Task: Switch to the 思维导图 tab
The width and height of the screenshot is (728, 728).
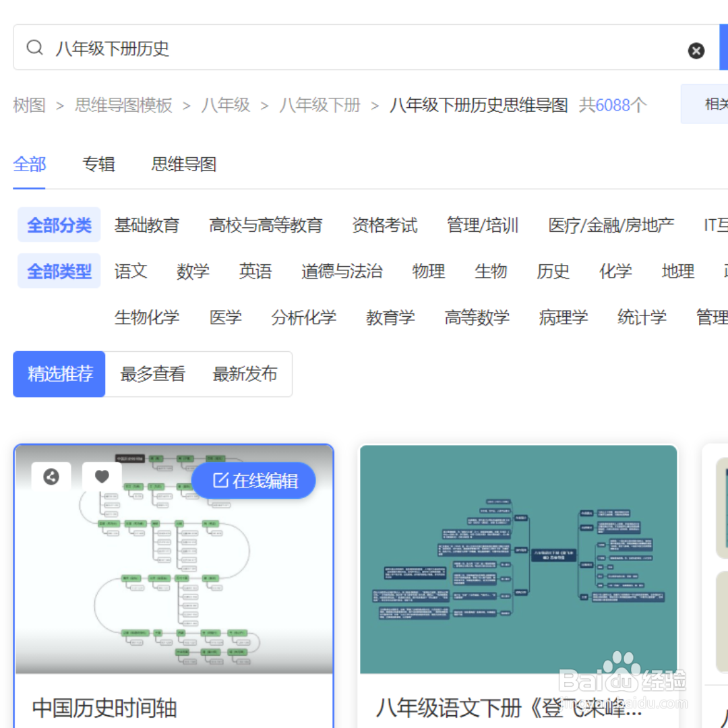Action: [x=184, y=164]
